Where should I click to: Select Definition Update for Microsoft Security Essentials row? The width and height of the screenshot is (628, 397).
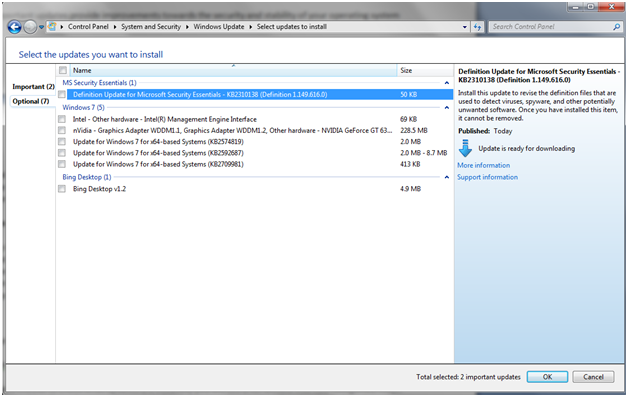(260, 95)
